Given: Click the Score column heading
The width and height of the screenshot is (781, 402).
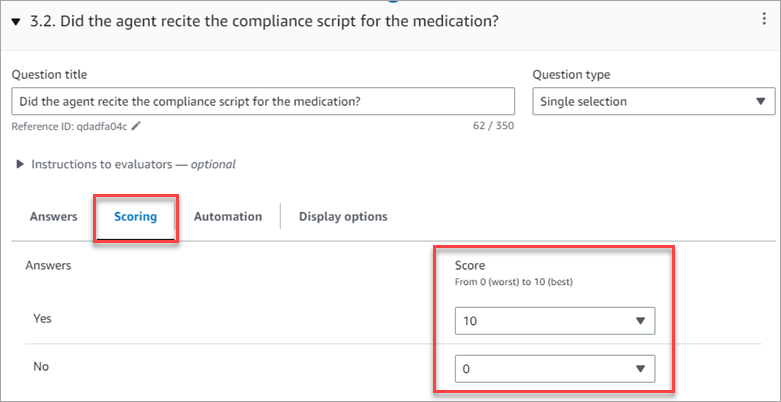Looking at the screenshot, I should [469, 266].
